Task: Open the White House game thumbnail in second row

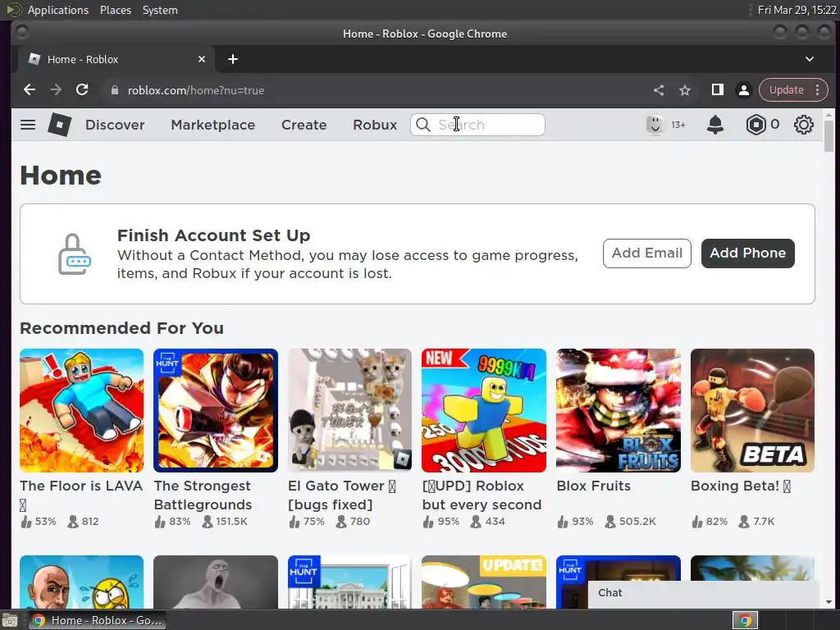Action: [349, 582]
